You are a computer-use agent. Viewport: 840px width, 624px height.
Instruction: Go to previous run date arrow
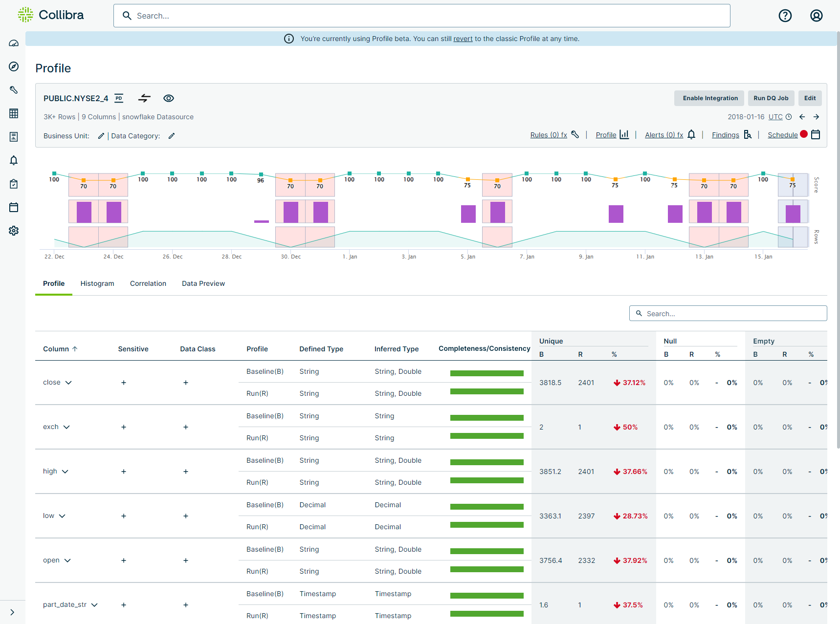[x=802, y=117]
